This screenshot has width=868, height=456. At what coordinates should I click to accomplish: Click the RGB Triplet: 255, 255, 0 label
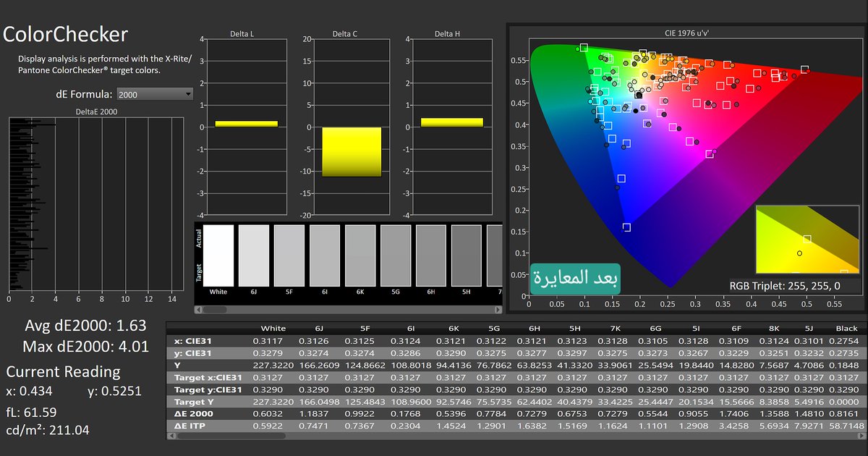point(785,286)
